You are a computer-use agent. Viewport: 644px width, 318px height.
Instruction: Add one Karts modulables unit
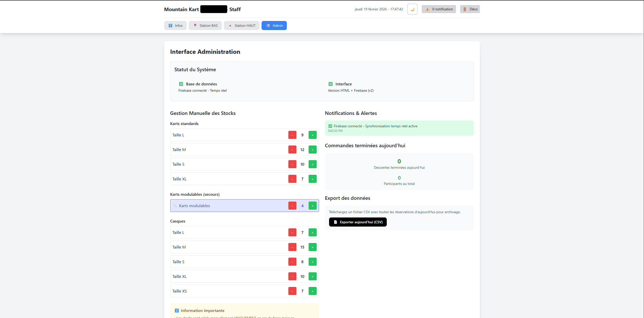click(x=312, y=206)
